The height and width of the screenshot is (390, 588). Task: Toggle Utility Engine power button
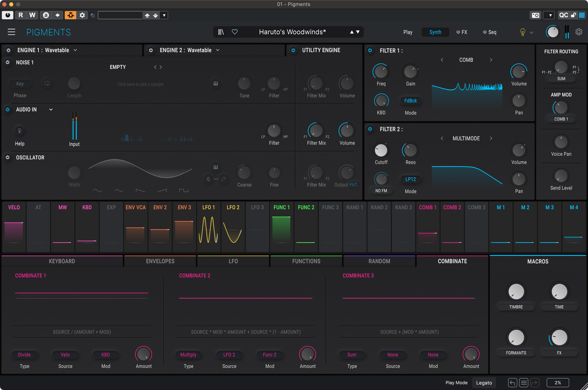(x=293, y=50)
